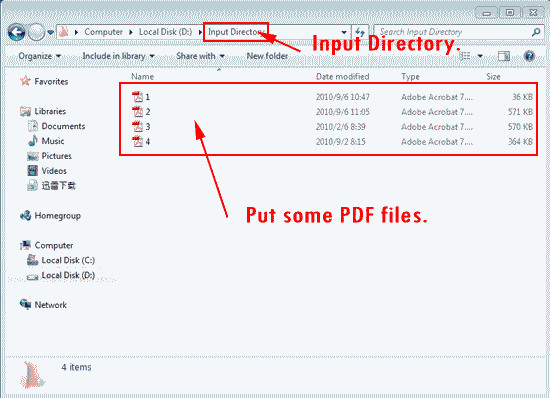Click the PDF icon of file 1

pos(138,97)
